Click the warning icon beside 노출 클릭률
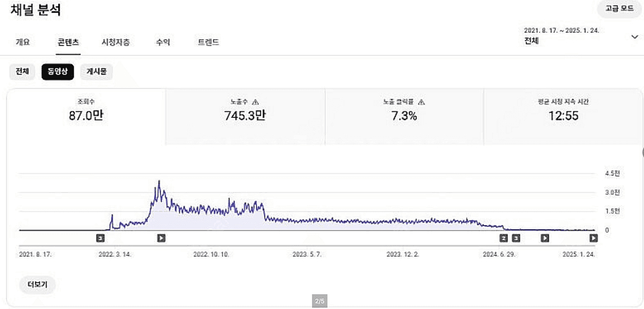This screenshot has width=644, height=309. click(x=422, y=102)
